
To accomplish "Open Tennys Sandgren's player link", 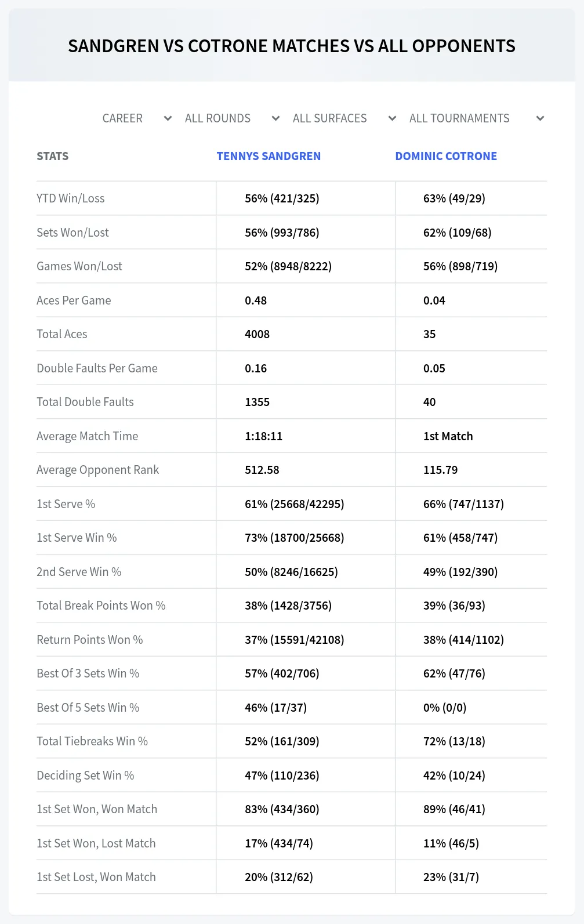I will [x=269, y=156].
